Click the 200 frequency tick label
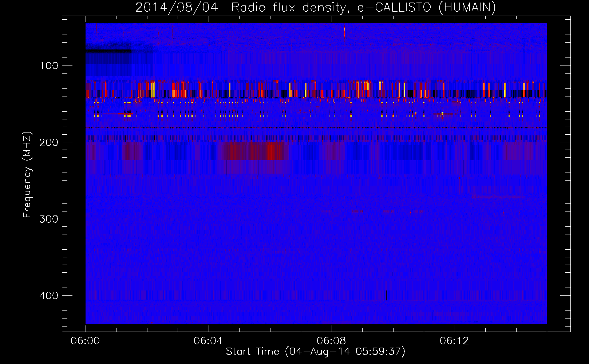589x364 pixels. pos(49,142)
